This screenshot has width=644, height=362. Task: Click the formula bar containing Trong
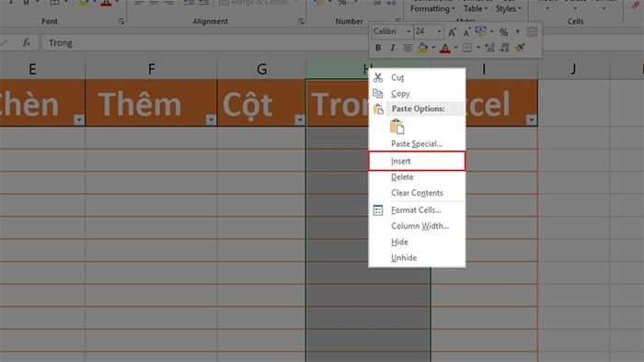[x=205, y=42]
